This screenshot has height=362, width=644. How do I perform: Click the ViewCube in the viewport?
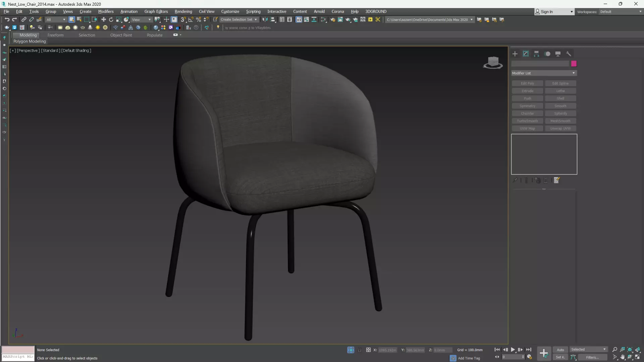[493, 62]
